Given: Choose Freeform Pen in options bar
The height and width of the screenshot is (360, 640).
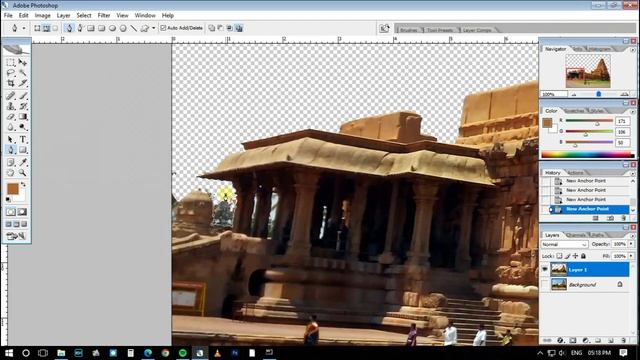Looking at the screenshot, I should coord(80,28).
